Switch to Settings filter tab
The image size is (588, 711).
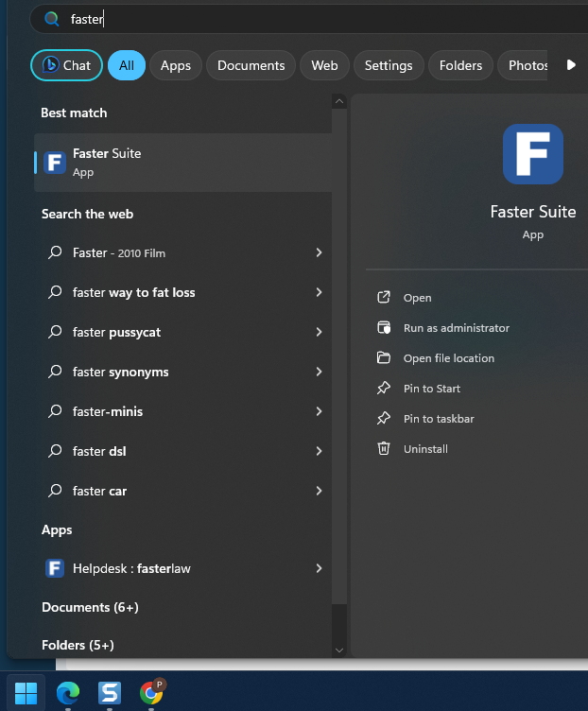click(389, 65)
